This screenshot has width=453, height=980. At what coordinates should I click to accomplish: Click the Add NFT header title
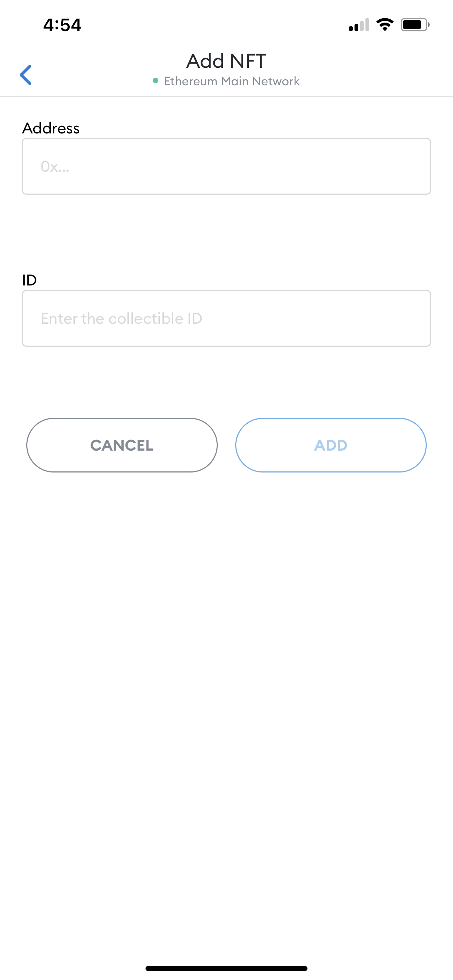coord(226,61)
